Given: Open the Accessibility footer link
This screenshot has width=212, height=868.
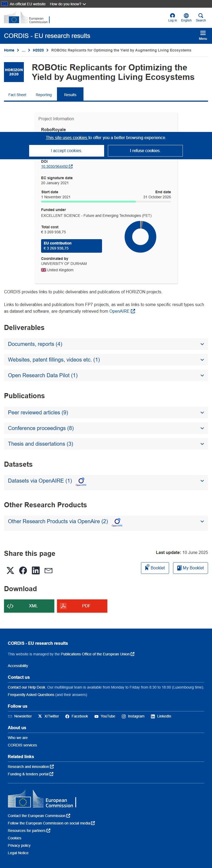Looking at the screenshot, I should 18,666.
